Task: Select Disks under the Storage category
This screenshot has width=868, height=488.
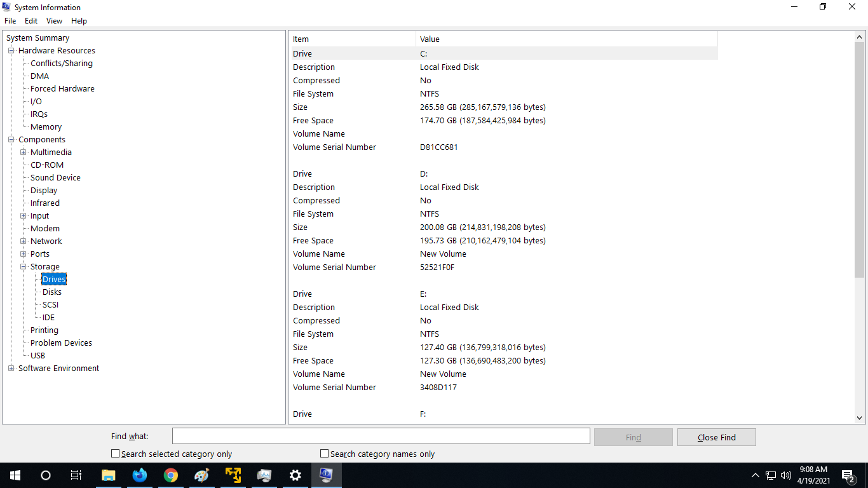Action: pyautogui.click(x=51, y=292)
